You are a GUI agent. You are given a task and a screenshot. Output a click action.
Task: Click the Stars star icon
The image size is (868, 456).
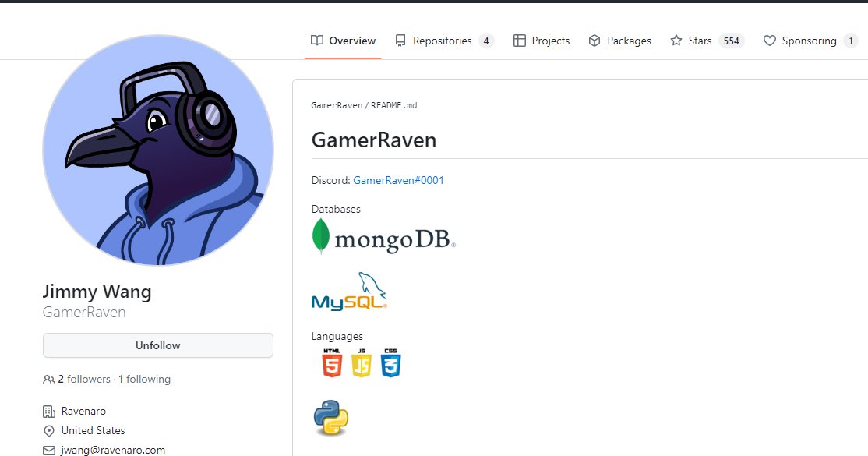coord(676,41)
